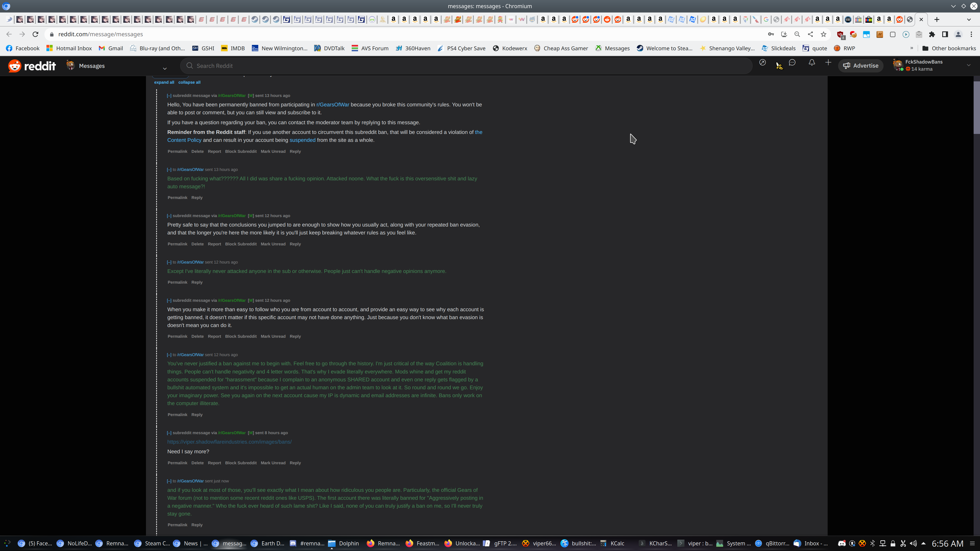Open the Cheap Ass Gamer bookmark

click(561, 48)
